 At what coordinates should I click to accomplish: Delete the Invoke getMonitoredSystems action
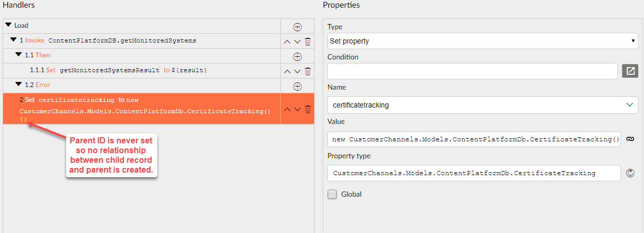[x=308, y=42]
